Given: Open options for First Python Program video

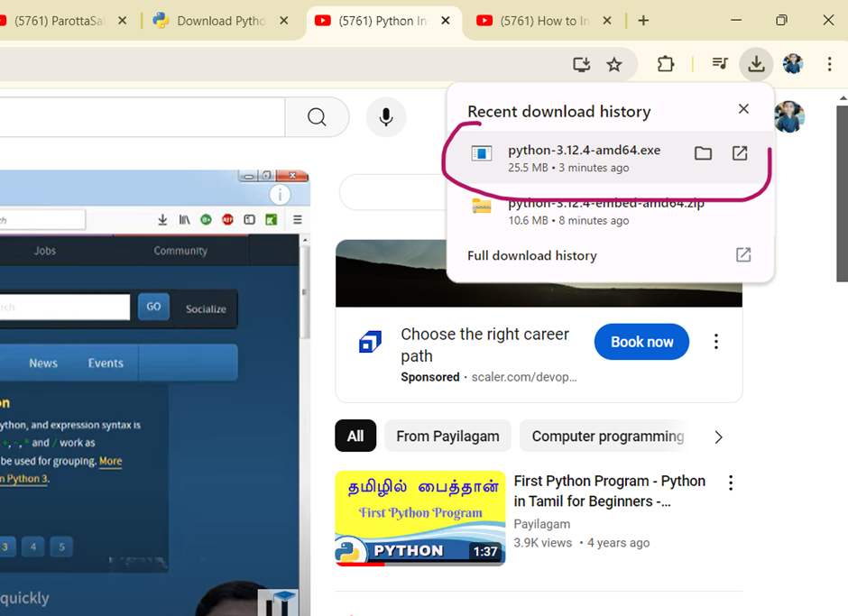Looking at the screenshot, I should 731,483.
